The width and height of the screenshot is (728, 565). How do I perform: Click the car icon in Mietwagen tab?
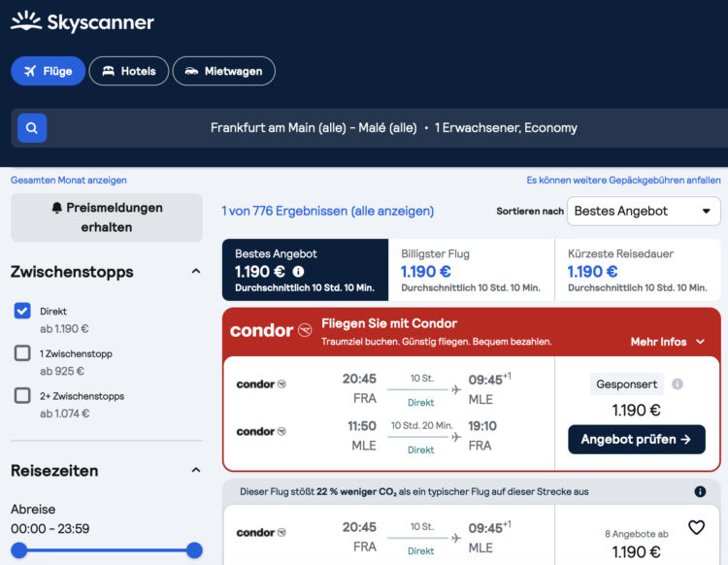pyautogui.click(x=191, y=71)
